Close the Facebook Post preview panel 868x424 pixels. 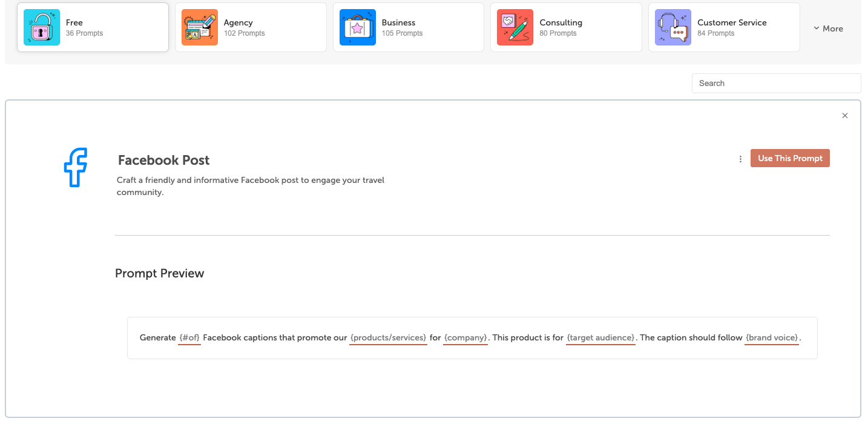(x=845, y=116)
